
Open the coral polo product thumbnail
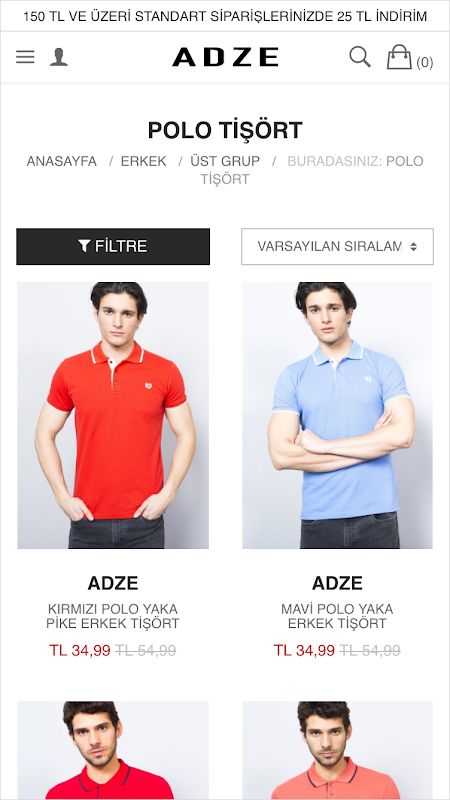(x=337, y=750)
